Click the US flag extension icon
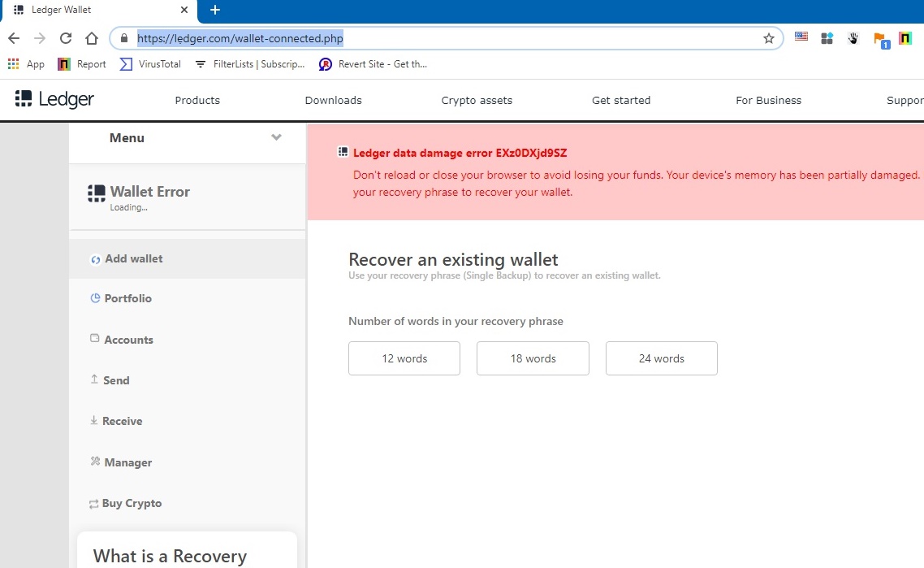Screen dimensions: 924x568 [801, 37]
